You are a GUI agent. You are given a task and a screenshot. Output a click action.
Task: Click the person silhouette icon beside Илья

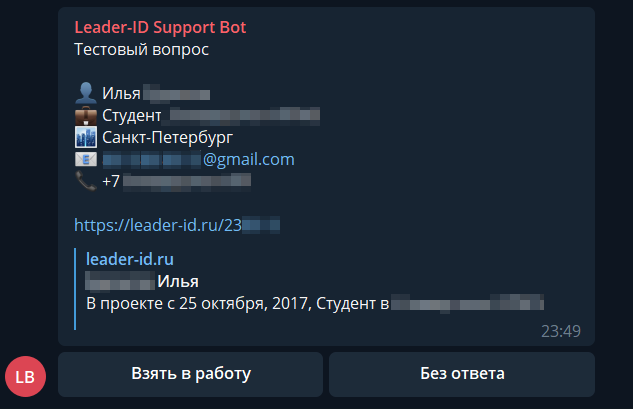pyautogui.click(x=86, y=93)
